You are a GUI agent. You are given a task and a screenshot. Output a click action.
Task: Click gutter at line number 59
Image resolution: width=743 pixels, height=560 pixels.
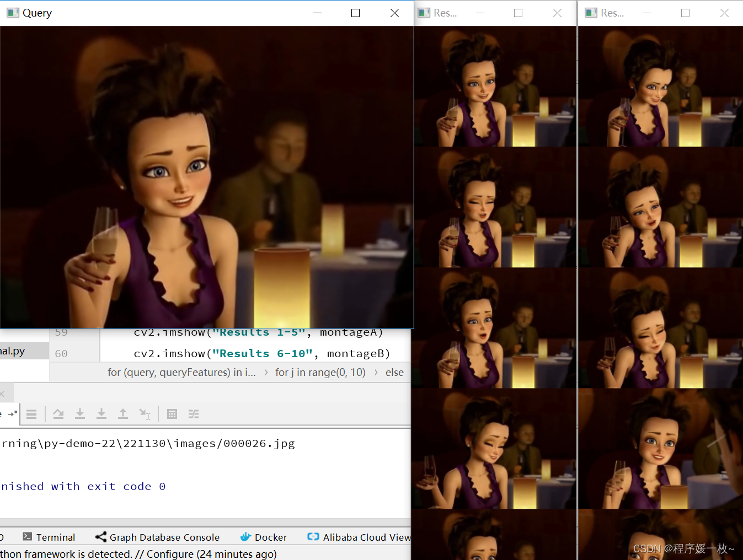coord(61,332)
